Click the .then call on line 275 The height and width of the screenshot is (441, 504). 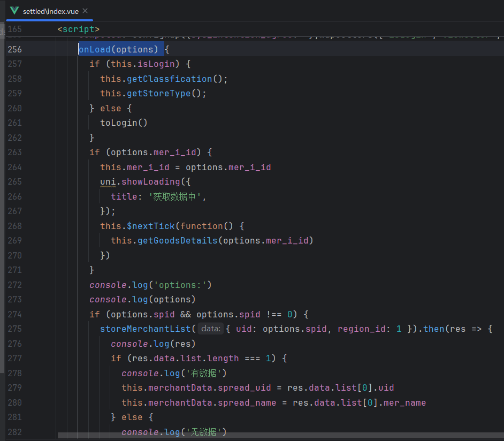click(x=433, y=329)
